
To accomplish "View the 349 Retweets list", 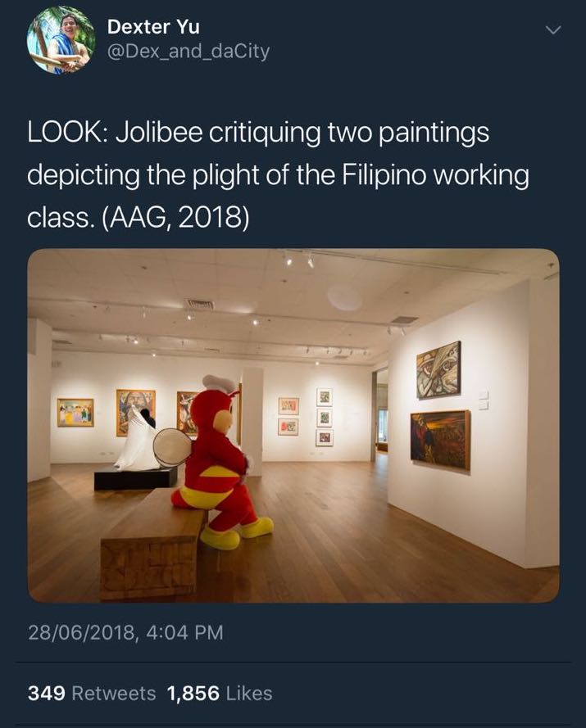I will pos(92,693).
